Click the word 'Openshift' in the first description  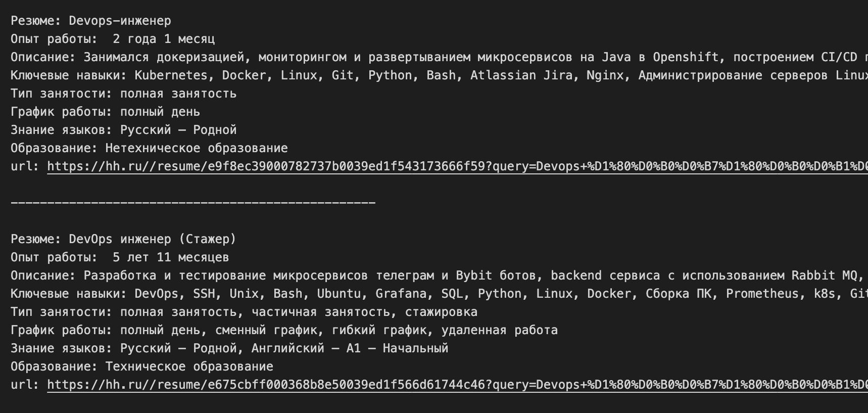pyautogui.click(x=686, y=57)
